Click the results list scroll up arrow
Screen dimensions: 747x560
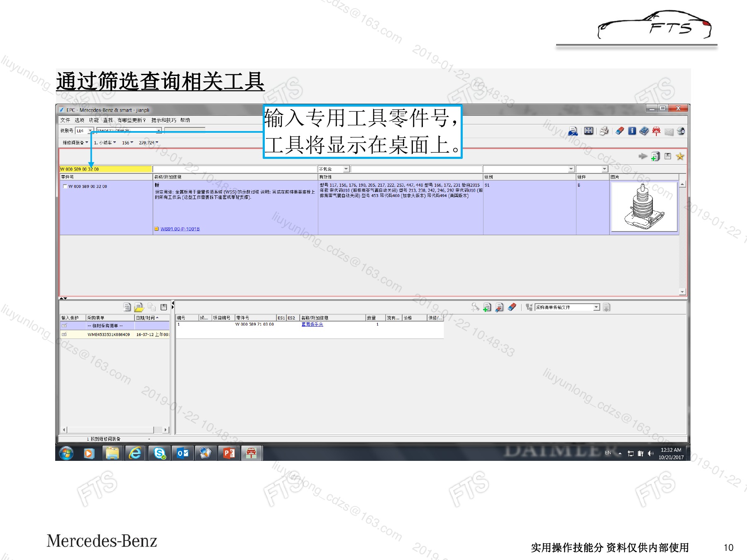(683, 184)
